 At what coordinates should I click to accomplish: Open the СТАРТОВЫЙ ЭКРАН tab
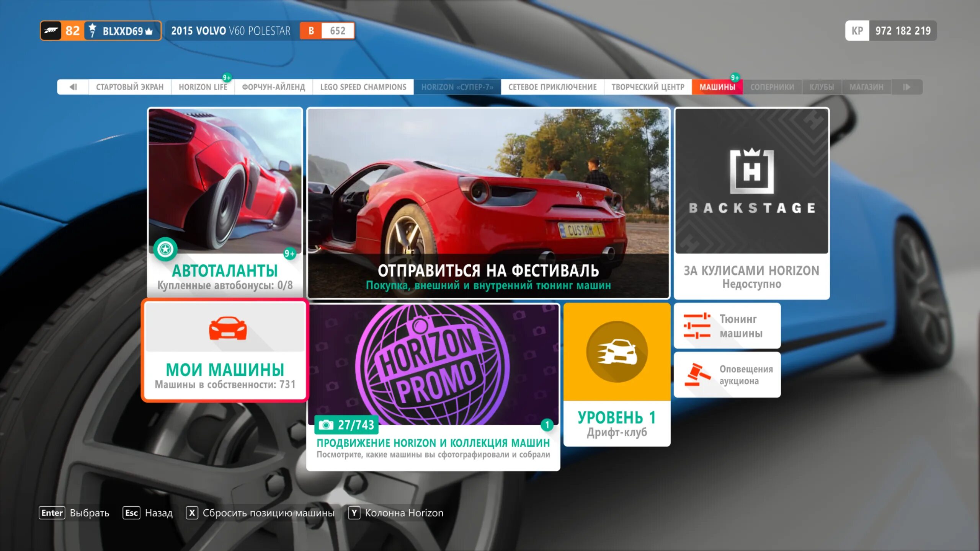click(130, 87)
